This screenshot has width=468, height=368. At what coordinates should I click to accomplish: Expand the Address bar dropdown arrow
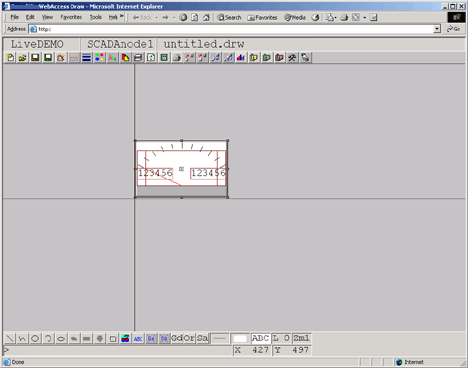tap(437, 29)
